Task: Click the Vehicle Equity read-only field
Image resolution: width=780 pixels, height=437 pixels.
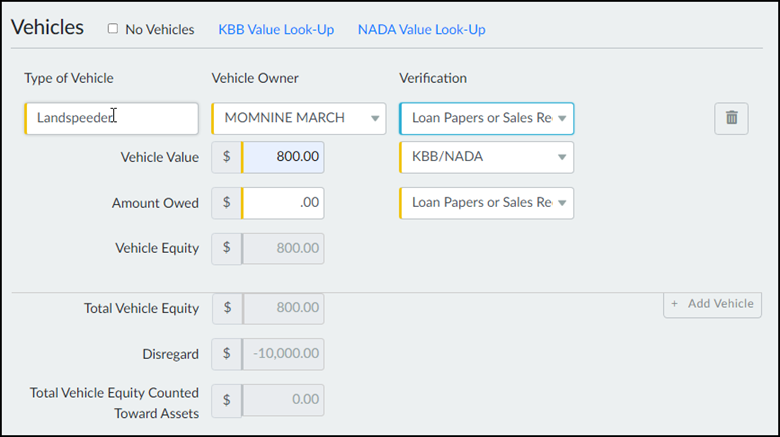Action: pyautogui.click(x=283, y=249)
